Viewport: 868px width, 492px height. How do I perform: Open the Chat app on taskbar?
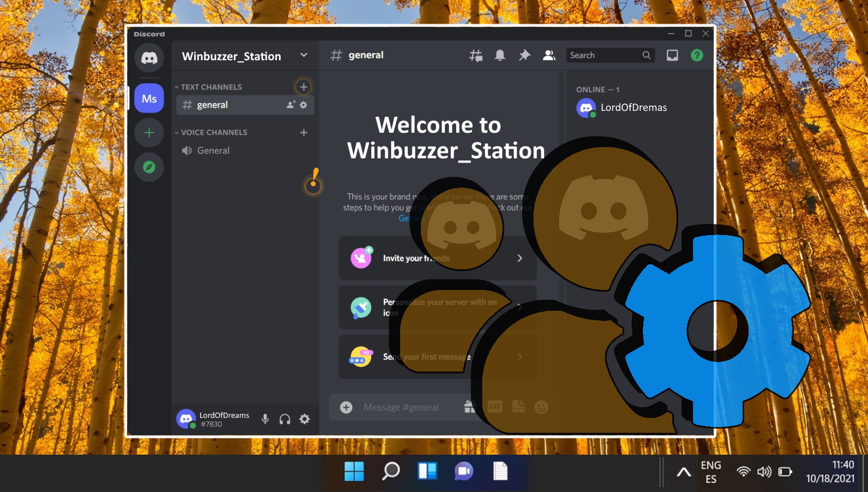pos(464,471)
